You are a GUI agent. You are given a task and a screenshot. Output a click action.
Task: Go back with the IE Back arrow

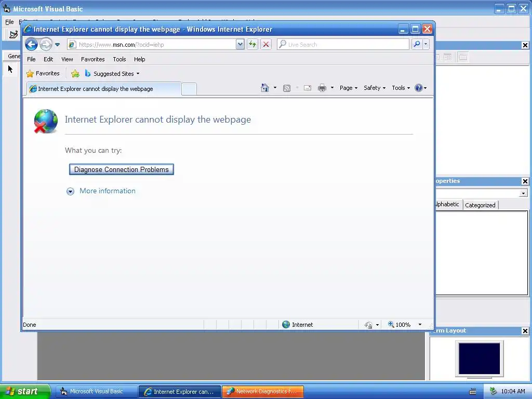(31, 45)
